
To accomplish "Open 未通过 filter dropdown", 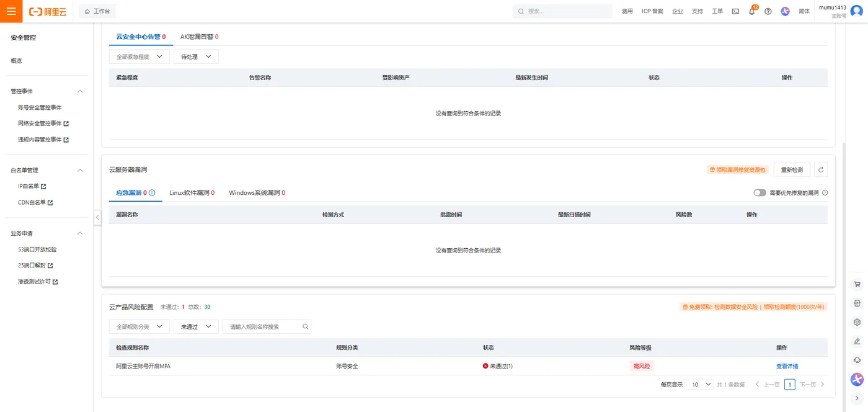I will (x=196, y=326).
